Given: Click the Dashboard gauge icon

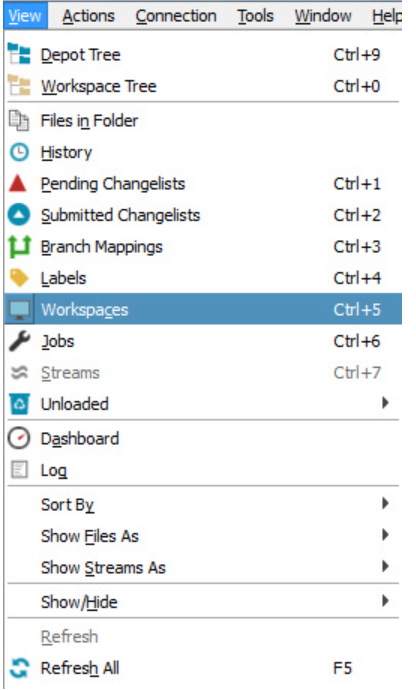Looking at the screenshot, I should coord(19,438).
